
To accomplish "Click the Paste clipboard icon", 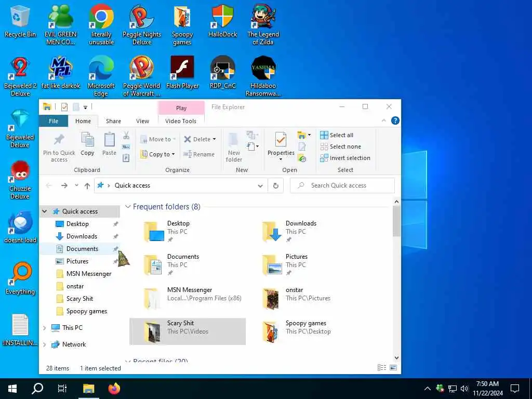I will point(109,140).
